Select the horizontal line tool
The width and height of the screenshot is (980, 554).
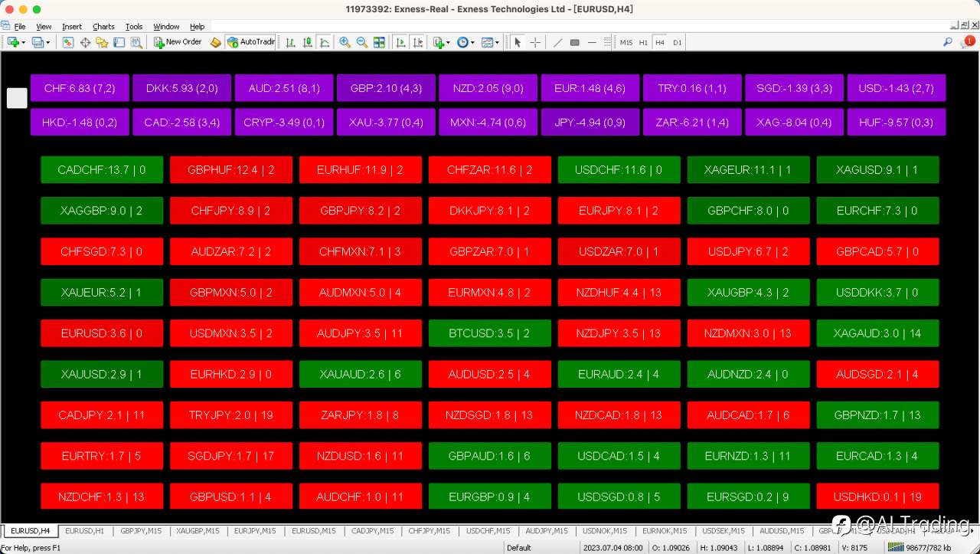pos(592,42)
